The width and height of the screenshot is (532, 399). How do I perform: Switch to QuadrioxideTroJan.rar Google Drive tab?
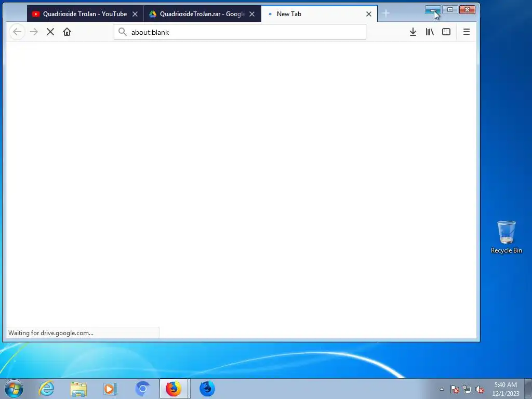pos(202,14)
